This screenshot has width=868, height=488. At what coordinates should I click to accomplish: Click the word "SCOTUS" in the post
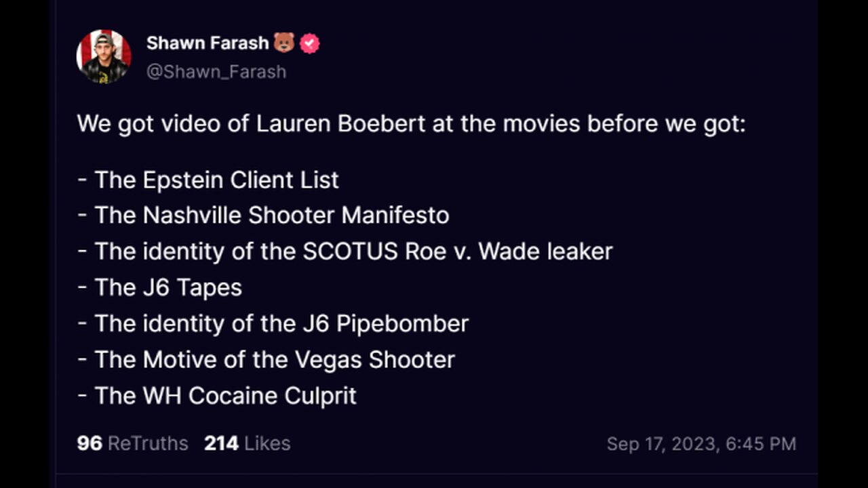pyautogui.click(x=350, y=251)
